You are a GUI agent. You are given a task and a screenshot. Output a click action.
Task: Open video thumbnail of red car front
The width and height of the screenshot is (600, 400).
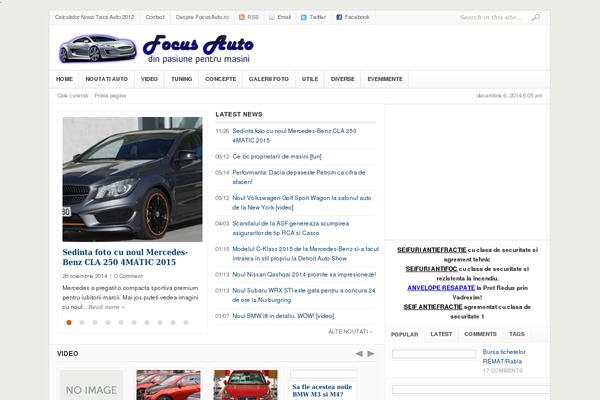pos(246,385)
